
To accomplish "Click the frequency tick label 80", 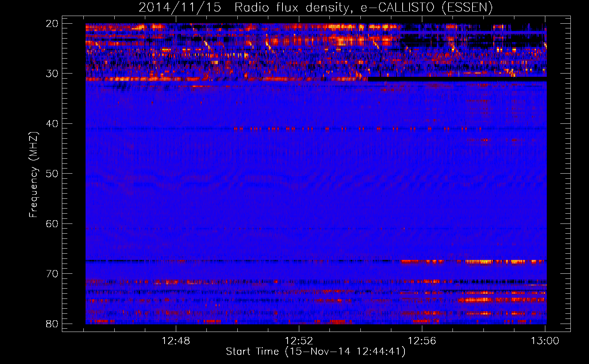I will click(x=52, y=324).
